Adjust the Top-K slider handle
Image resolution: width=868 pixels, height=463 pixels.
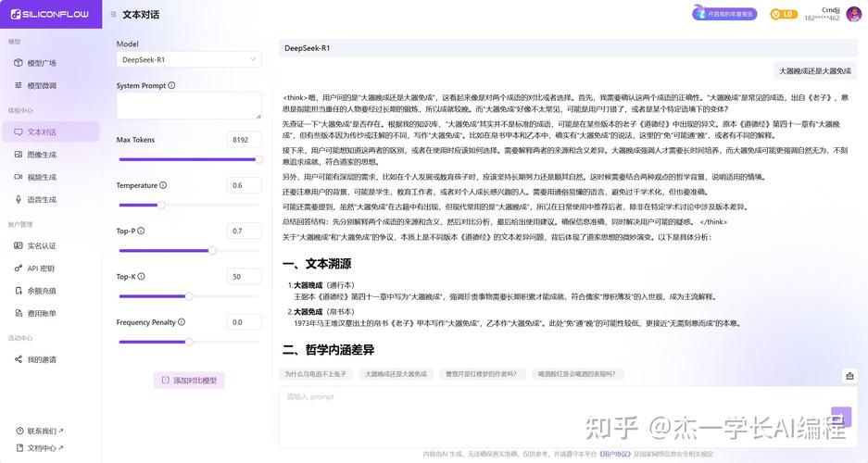pos(189,296)
